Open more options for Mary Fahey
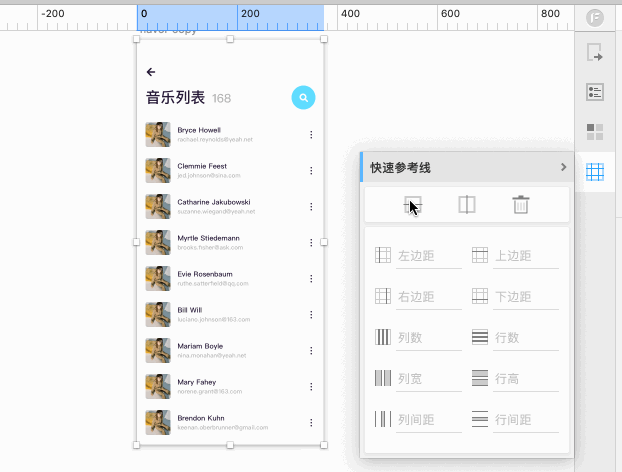Screen dimensions: 622x472 311,386
